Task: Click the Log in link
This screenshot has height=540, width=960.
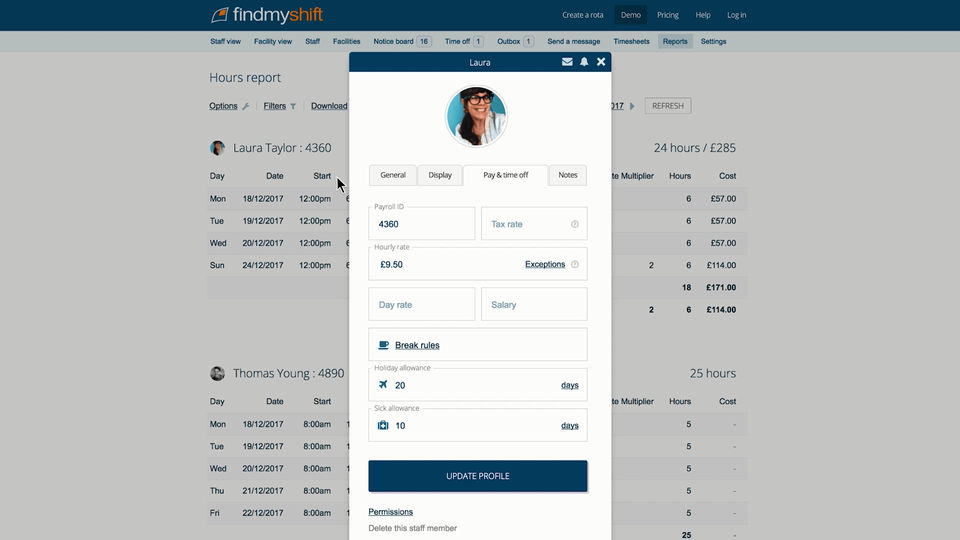Action: [737, 15]
